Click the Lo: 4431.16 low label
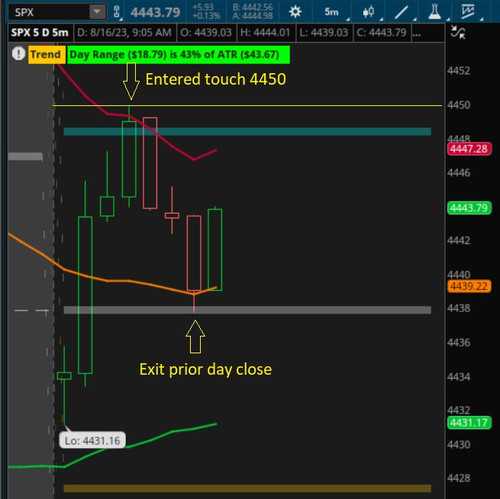 tap(92, 441)
